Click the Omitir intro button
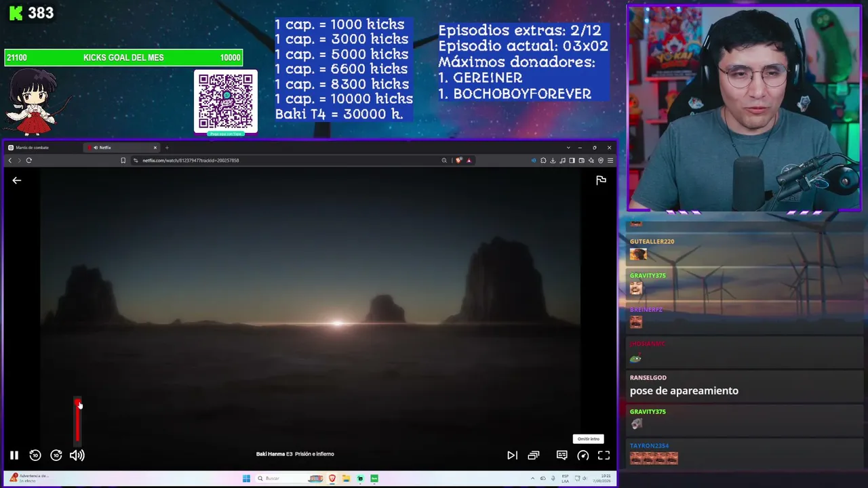The image size is (868, 488). (588, 439)
